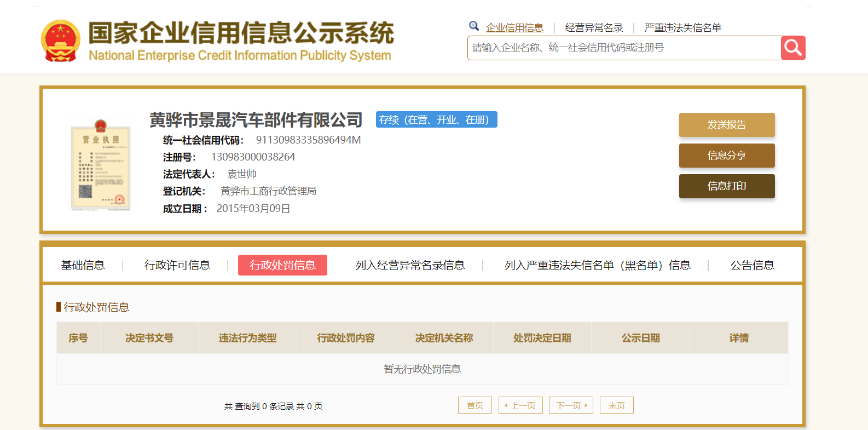Select the 经营异常名录 search category
868x430 pixels.
point(594,28)
